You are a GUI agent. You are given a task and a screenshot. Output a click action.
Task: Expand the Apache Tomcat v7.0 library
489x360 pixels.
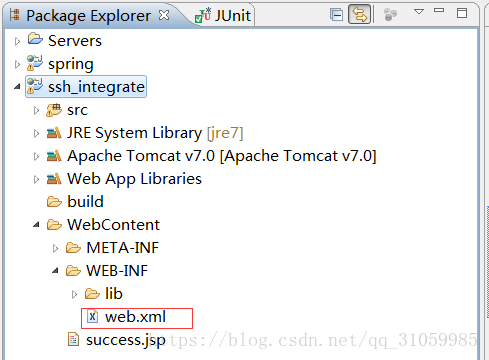tap(36, 156)
